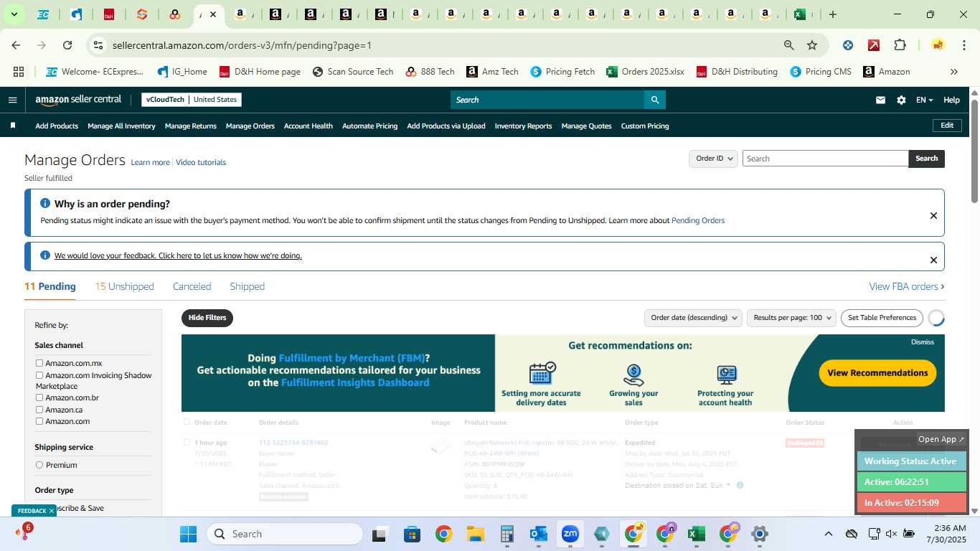Open Windows Settings gear in taskbar

pos(760,534)
